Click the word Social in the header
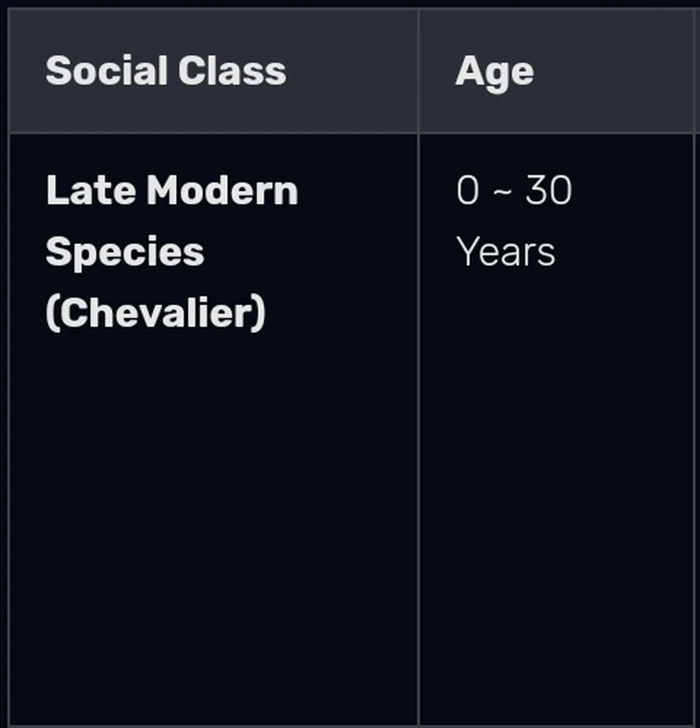This screenshot has width=700, height=728. (107, 70)
